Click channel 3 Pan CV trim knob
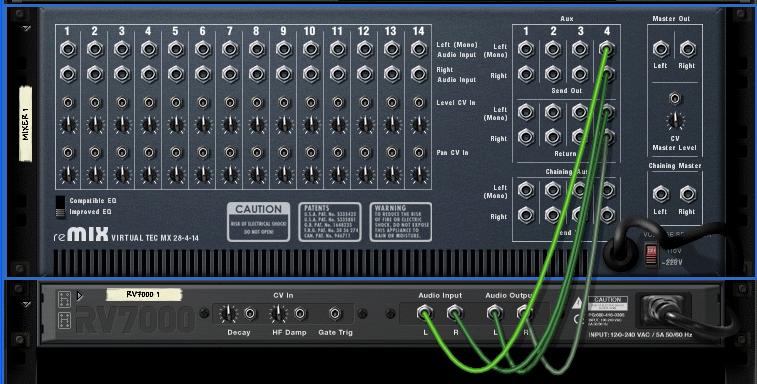 pos(122,174)
